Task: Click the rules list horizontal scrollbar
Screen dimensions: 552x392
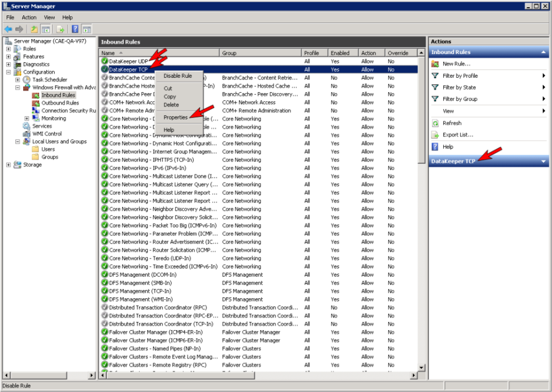Action: point(181,375)
